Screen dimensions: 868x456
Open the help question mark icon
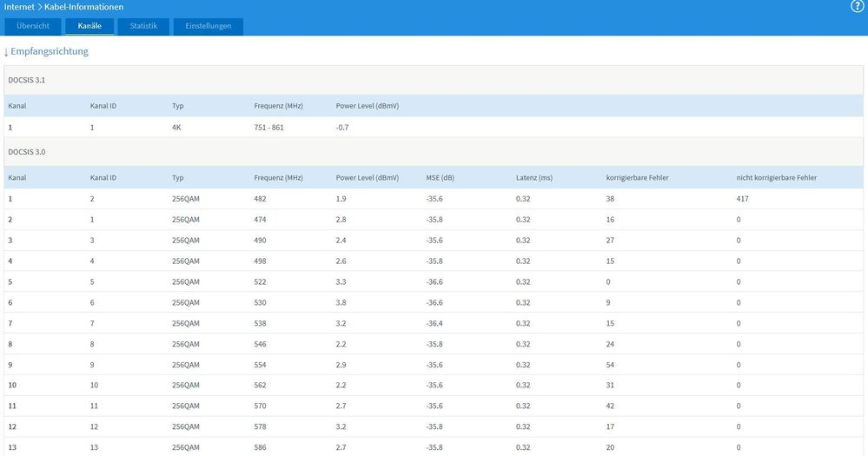click(858, 7)
